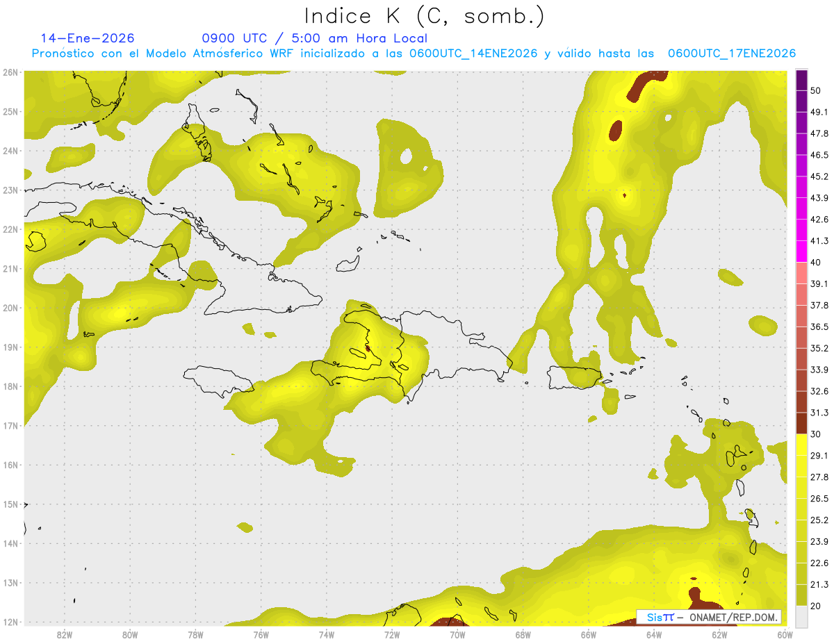The width and height of the screenshot is (834, 644).
Task: Click the dark purple colorbar segment above 50
Action: [801, 79]
